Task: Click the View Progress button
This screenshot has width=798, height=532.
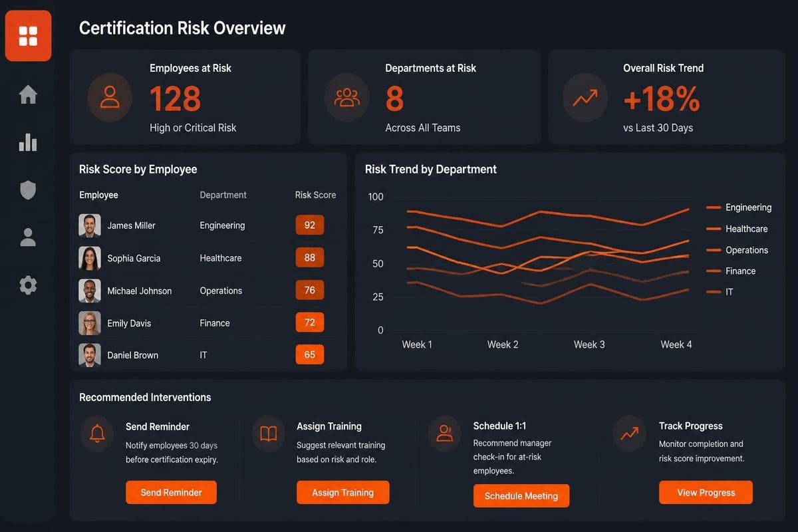Action: 706,493
